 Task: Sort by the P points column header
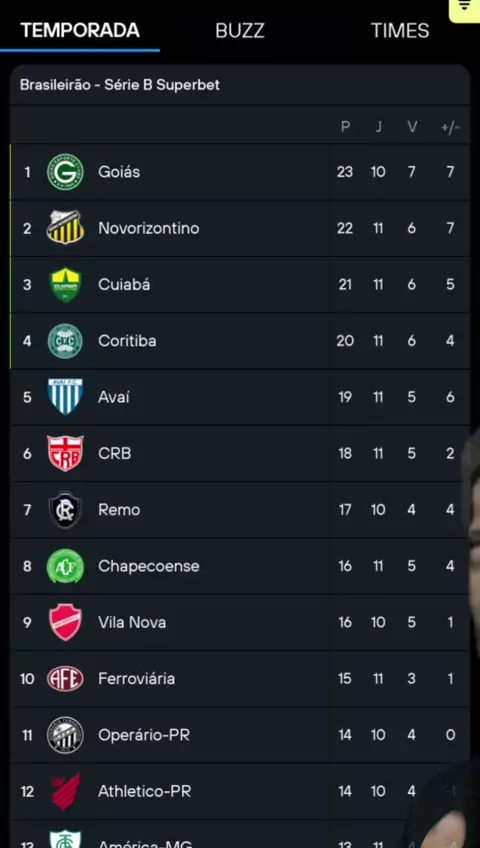coord(345,127)
